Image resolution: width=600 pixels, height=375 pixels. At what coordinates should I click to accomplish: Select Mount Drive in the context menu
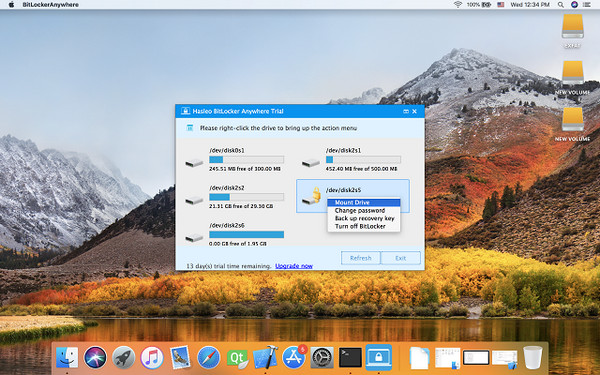click(364, 202)
